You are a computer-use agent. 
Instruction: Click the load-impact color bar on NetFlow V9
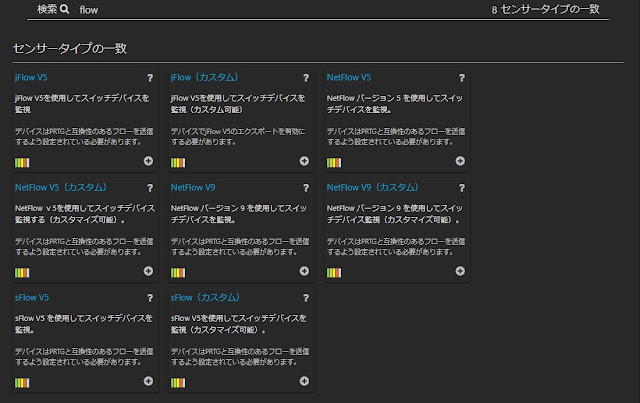click(x=178, y=273)
